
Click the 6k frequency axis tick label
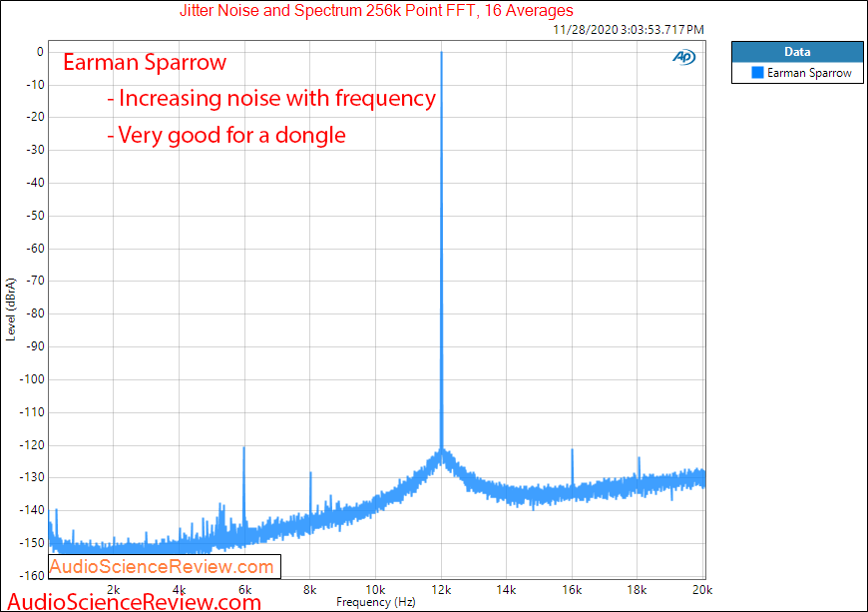244,590
